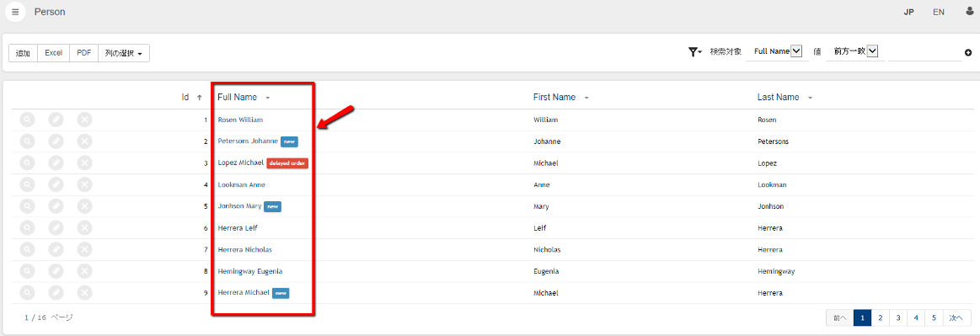The width and height of the screenshot is (980, 336).
Task: Delete the Lopez Michael row
Action: point(85,163)
